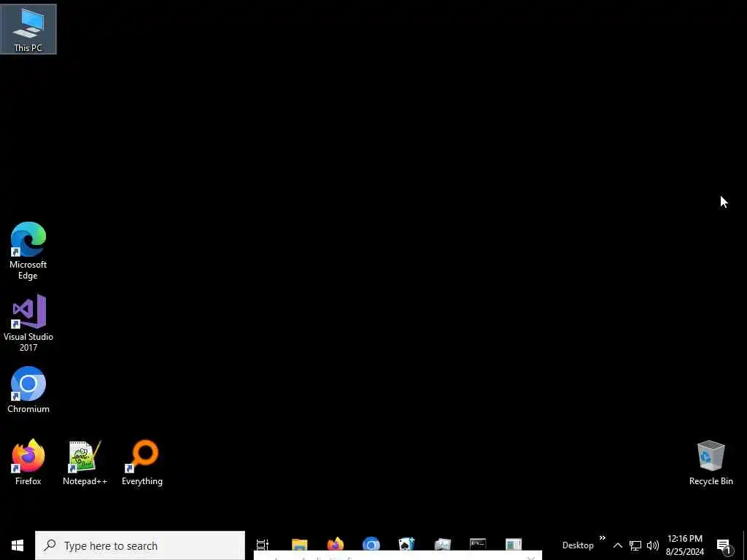Open the Solitaire card game taskbar icon
Image resolution: width=747 pixels, height=560 pixels.
point(407,545)
